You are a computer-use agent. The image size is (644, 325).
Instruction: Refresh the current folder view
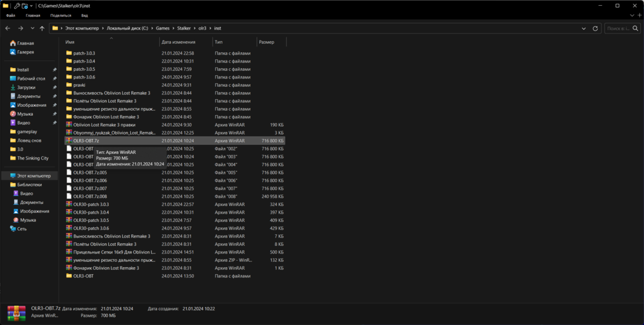click(595, 28)
